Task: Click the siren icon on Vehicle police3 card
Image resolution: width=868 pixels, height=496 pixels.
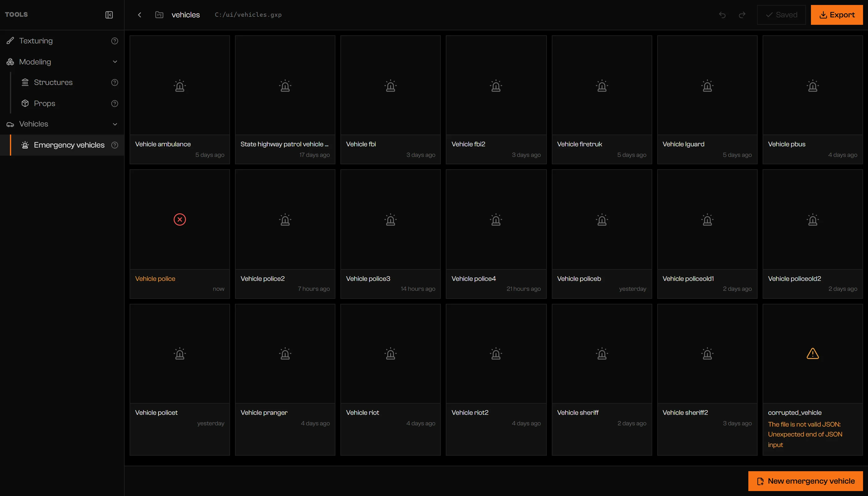Action: click(x=391, y=220)
